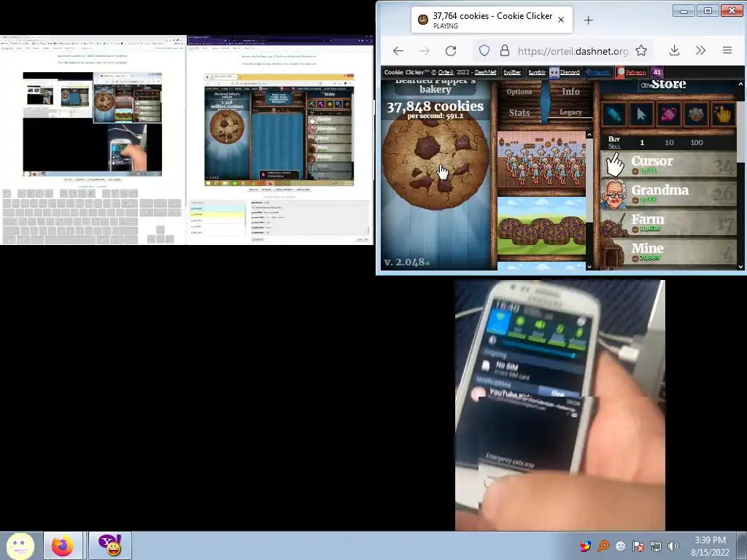Click the farm field illustration
The image size is (747, 560).
(541, 226)
